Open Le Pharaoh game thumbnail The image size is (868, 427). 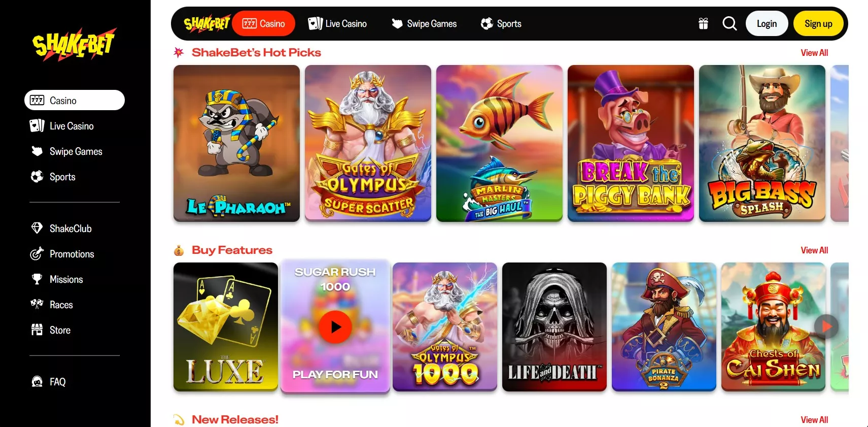(x=236, y=143)
